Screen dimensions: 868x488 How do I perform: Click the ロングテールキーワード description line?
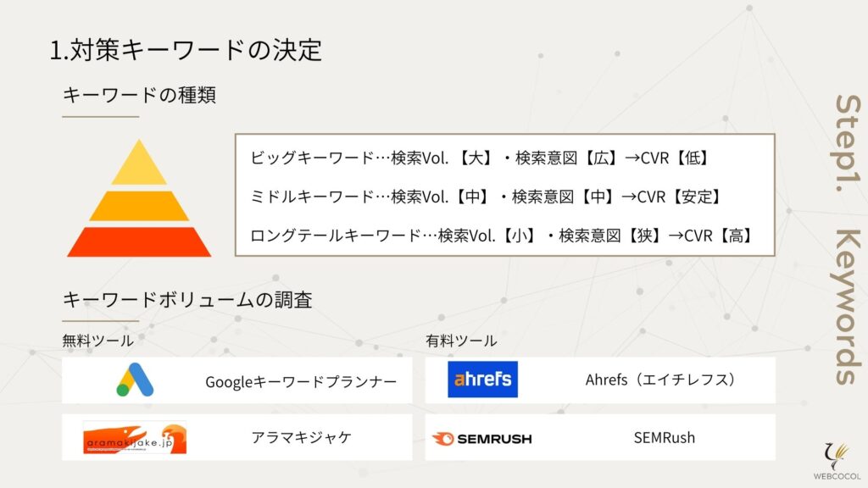coord(503,236)
